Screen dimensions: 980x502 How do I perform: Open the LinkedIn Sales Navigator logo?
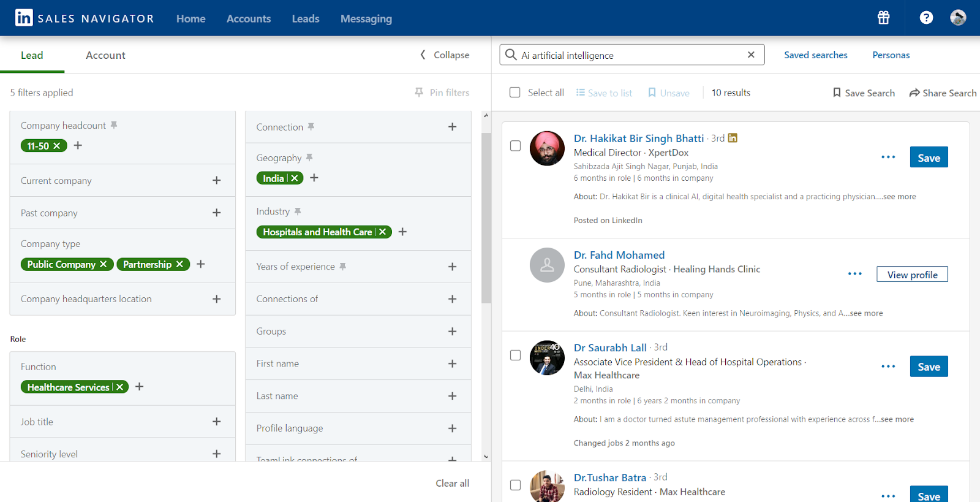(85, 18)
